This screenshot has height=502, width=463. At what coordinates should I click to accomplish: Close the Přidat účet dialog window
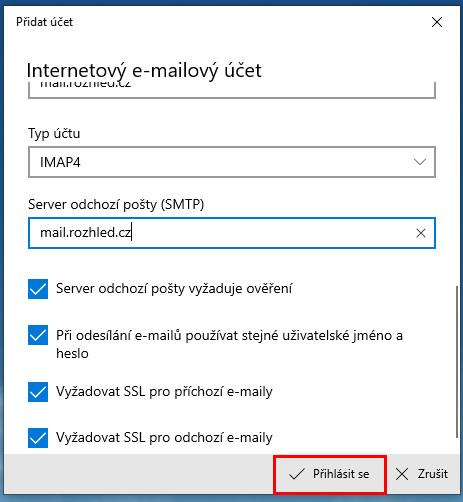pos(437,22)
